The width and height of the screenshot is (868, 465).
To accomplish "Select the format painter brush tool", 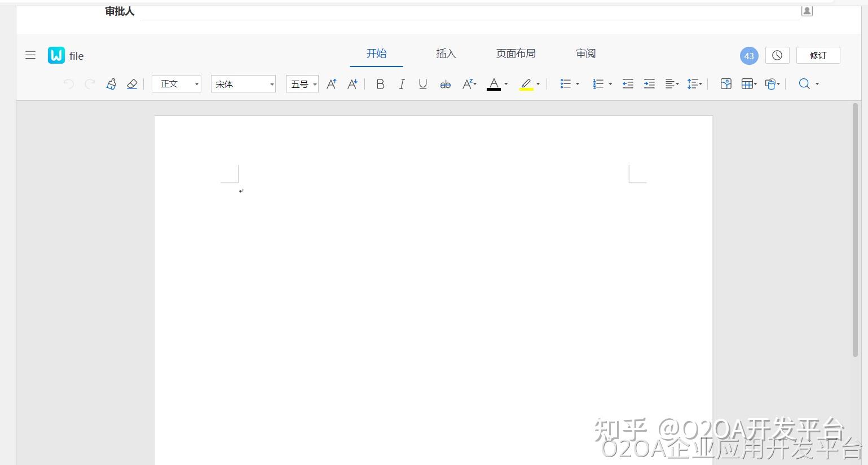I will (x=111, y=83).
